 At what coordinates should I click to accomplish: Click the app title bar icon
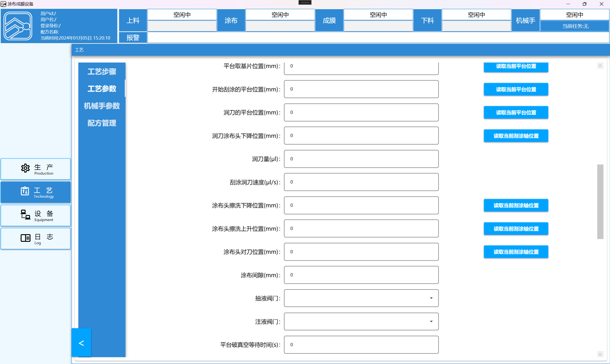click(x=3, y=4)
